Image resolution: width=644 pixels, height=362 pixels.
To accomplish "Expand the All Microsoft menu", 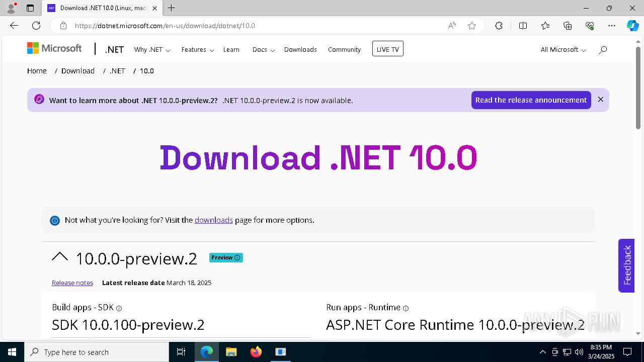I will click(563, 49).
